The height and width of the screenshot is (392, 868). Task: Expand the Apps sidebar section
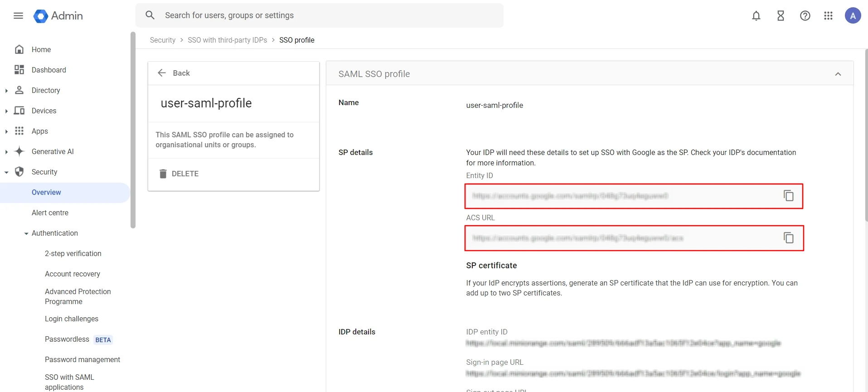[6, 131]
